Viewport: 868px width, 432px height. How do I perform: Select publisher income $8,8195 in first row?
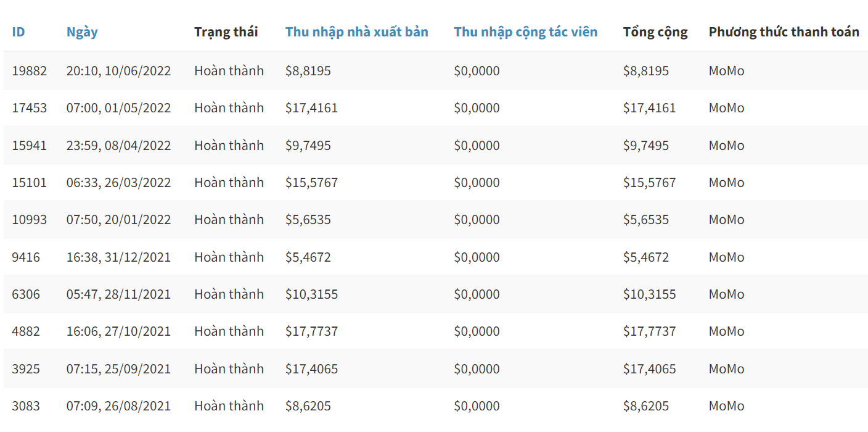click(x=308, y=71)
